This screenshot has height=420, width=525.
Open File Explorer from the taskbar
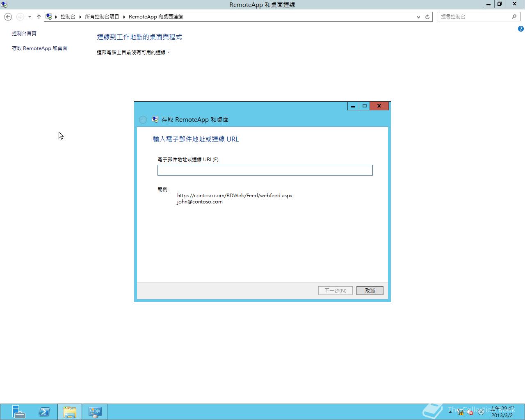pyautogui.click(x=70, y=412)
